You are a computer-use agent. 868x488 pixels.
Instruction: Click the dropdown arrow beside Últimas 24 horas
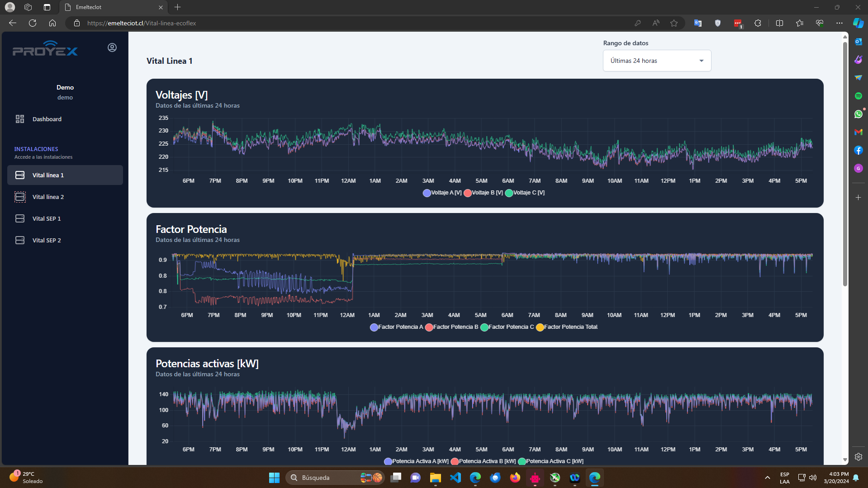[702, 61]
